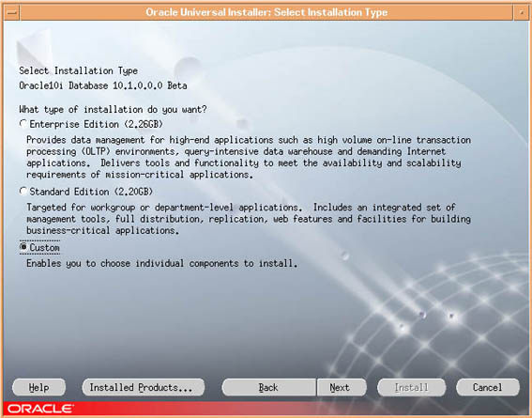The height and width of the screenshot is (418, 532).
Task: Click the Oracle Universal Installer title text
Action: [x=266, y=12]
